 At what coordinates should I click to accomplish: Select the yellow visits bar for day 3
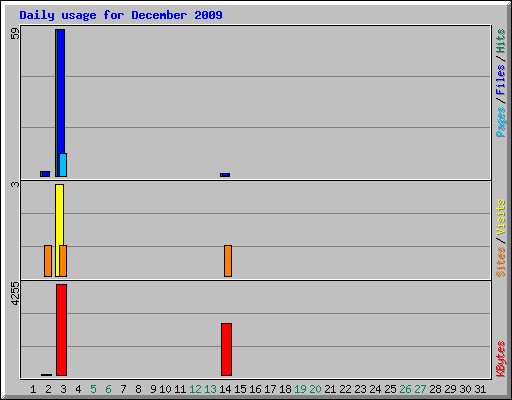click(x=59, y=215)
